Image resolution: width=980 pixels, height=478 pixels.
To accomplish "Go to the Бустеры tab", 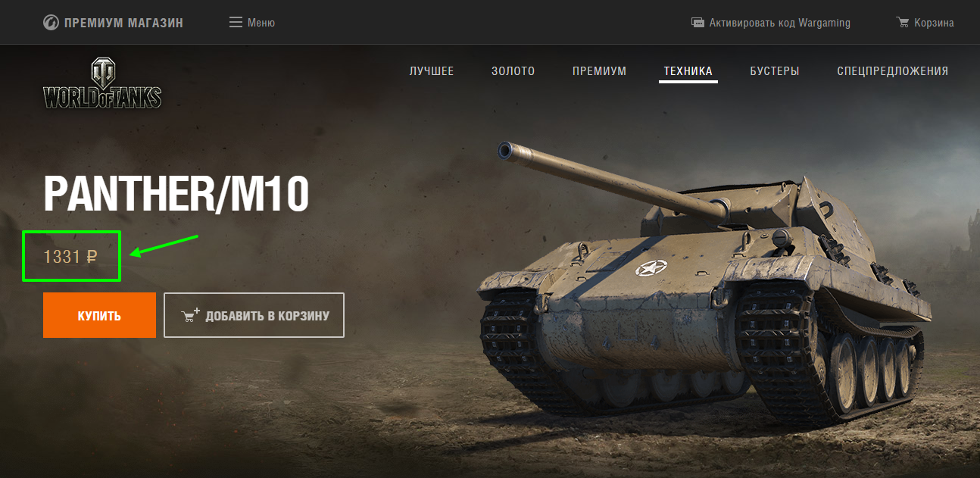I will point(775,71).
